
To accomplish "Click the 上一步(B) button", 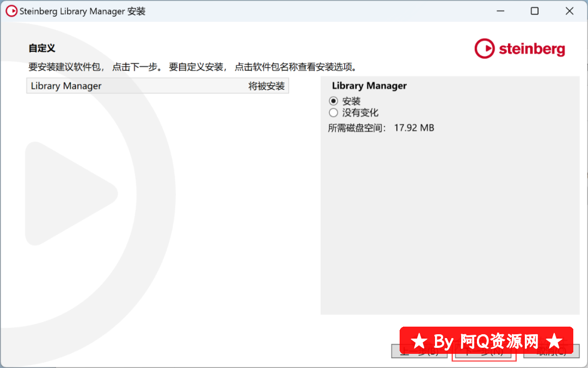I will pos(419,352).
